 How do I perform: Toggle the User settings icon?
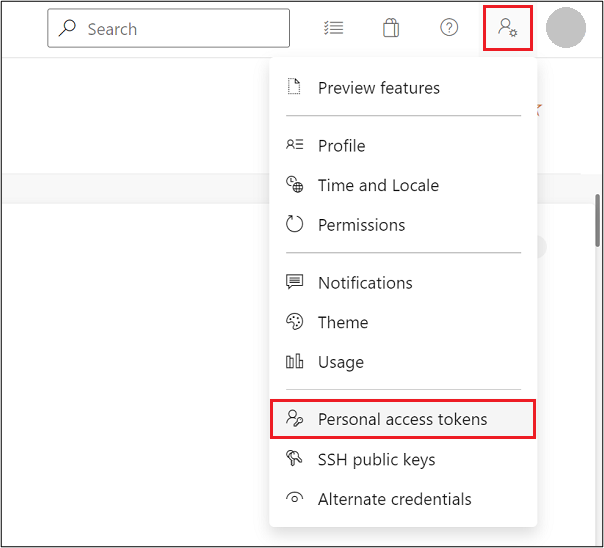507,28
